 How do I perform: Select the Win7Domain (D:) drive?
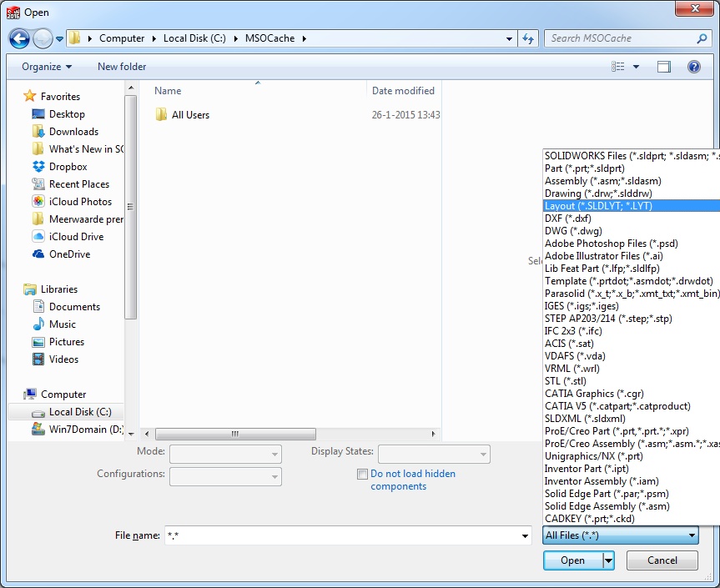[x=77, y=430]
